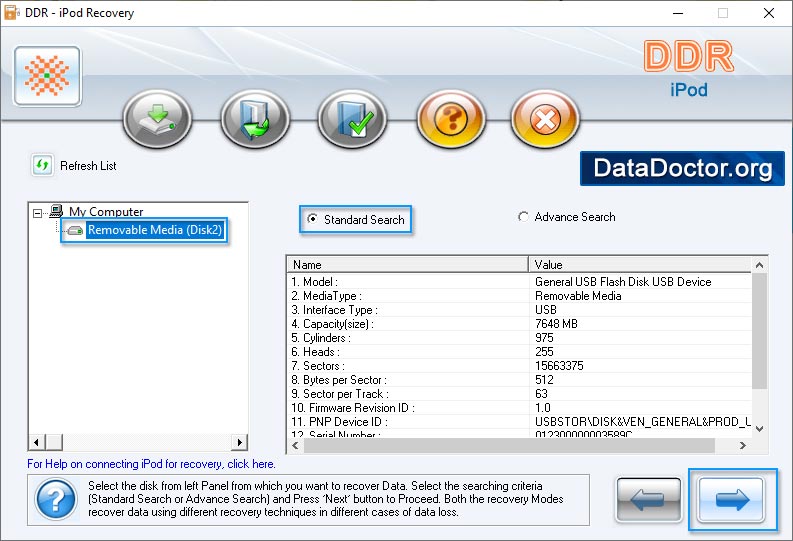Click the book with green arrow icon
Screen dimensions: 793x541
[255, 119]
